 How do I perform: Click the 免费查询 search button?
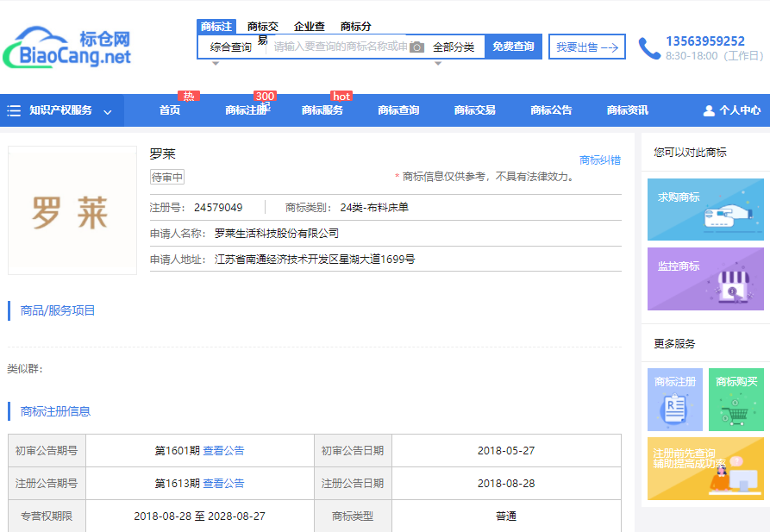pos(513,47)
